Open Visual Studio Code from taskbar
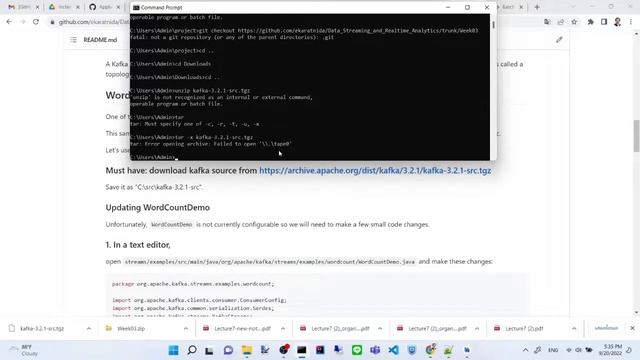This screenshot has width=640, height=360. point(393,350)
